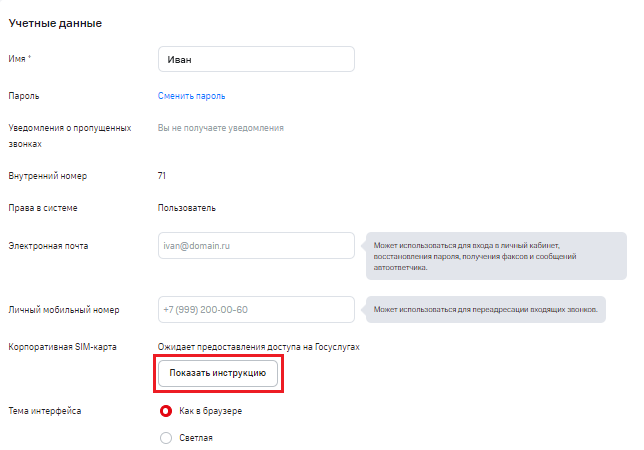This screenshot has width=644, height=450.
Task: Click the Учетные данные section heading
Action: 55,22
